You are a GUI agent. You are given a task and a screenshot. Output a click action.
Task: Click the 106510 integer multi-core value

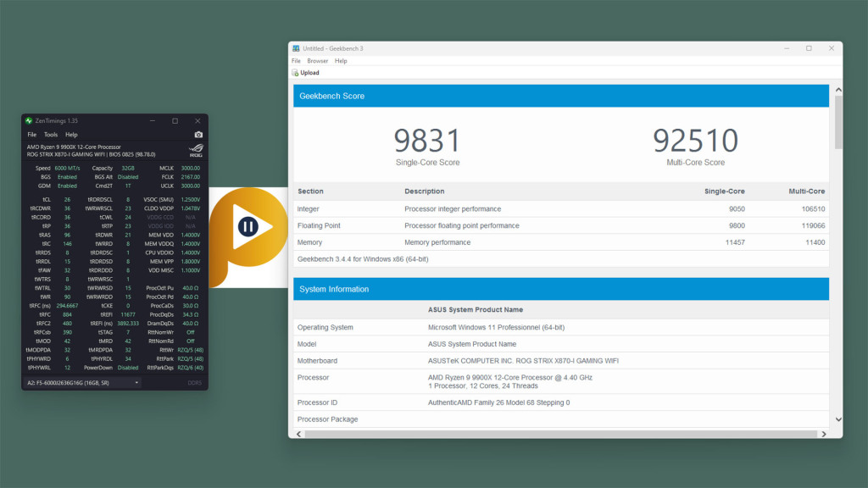click(x=813, y=208)
